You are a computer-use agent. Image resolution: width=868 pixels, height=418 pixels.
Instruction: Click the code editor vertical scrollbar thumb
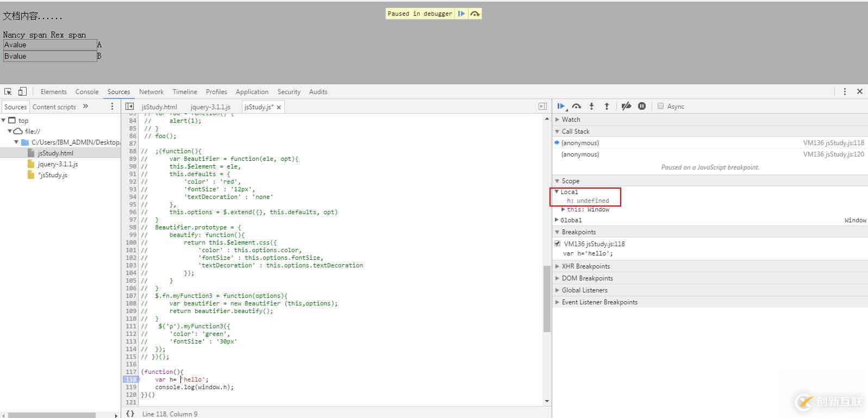(x=547, y=298)
